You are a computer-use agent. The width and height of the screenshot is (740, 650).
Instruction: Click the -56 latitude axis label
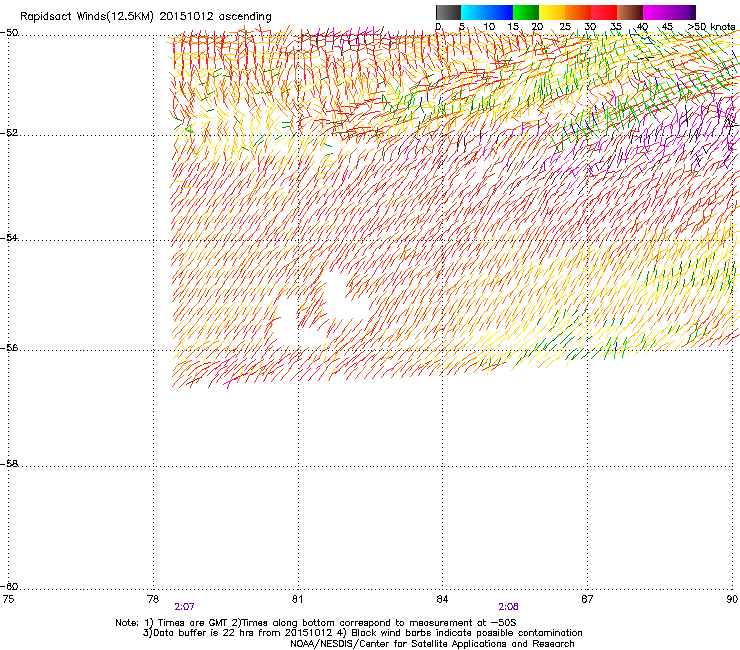[x=9, y=347]
